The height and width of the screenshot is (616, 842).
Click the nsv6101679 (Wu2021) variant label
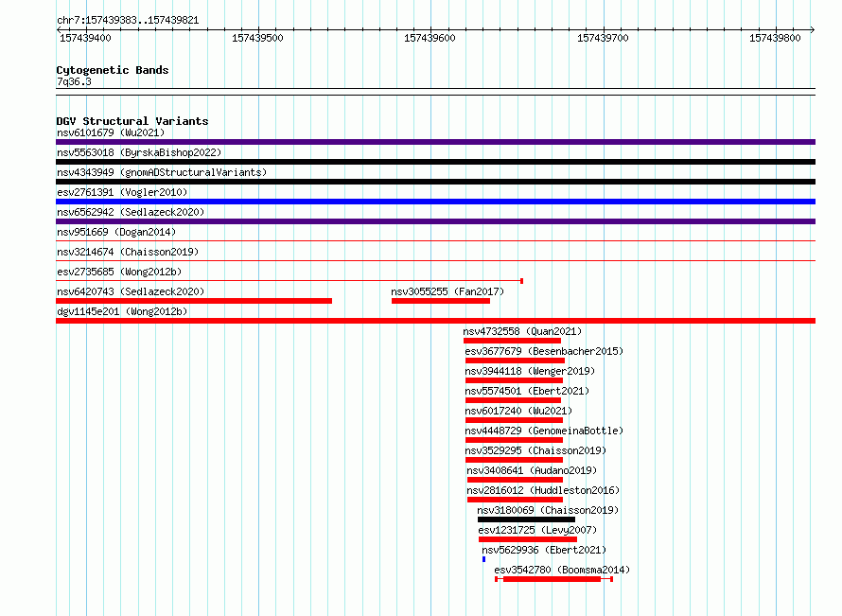[111, 132]
